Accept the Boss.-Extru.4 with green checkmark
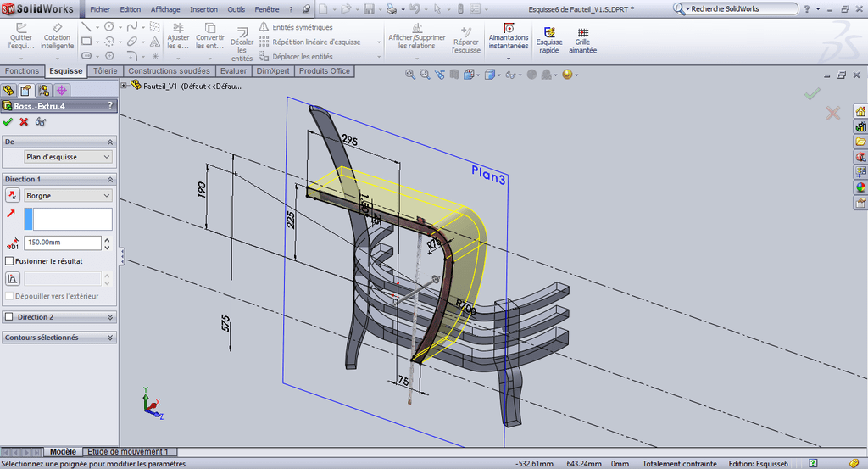The height and width of the screenshot is (469, 868). pyautogui.click(x=8, y=122)
